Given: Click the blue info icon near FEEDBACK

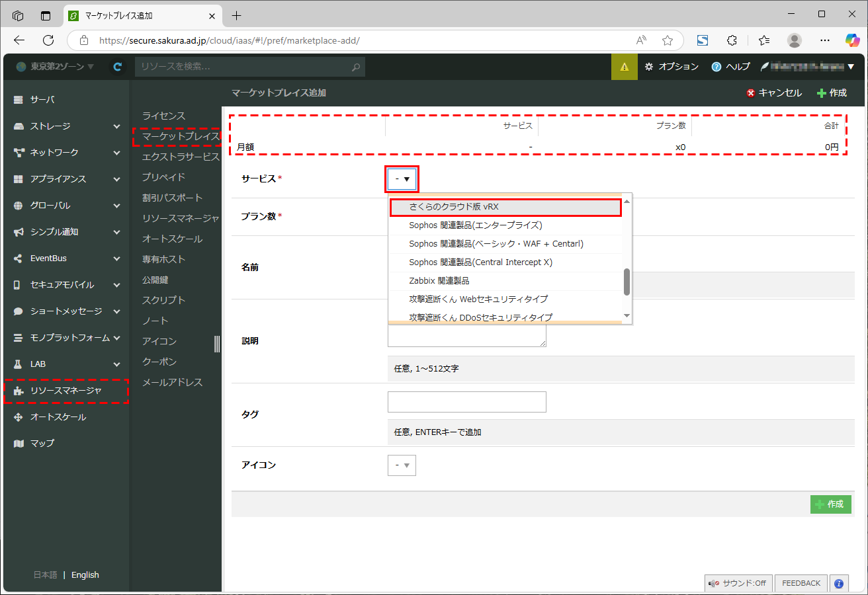Looking at the screenshot, I should [x=839, y=583].
